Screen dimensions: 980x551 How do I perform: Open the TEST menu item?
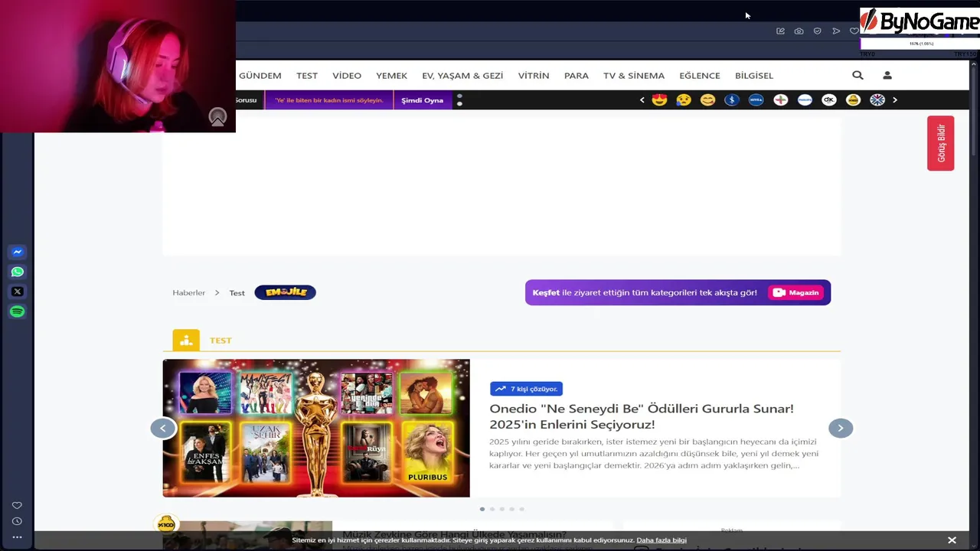pos(307,76)
